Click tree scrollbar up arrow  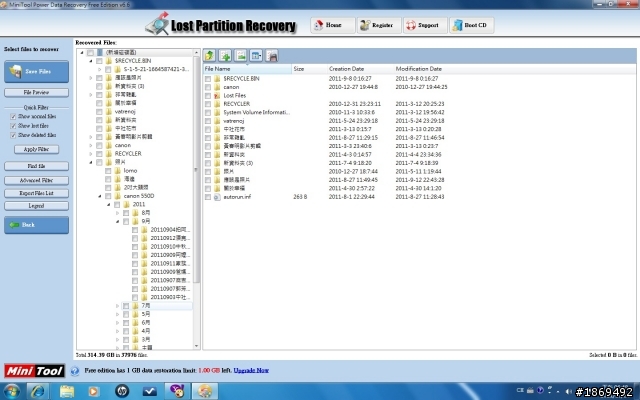click(x=196, y=53)
